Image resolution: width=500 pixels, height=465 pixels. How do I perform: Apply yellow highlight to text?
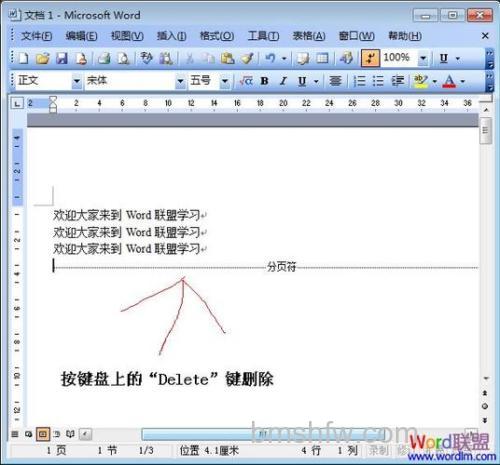[420, 81]
